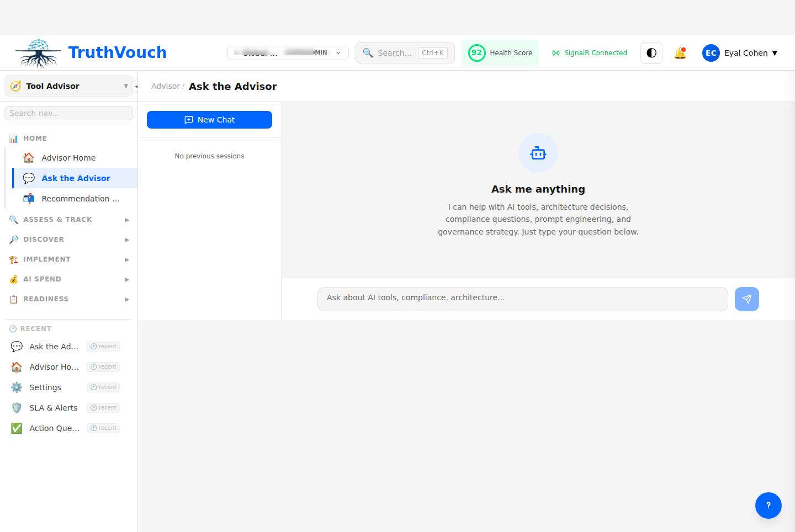
Task: Click the EC user avatar
Action: coord(711,53)
